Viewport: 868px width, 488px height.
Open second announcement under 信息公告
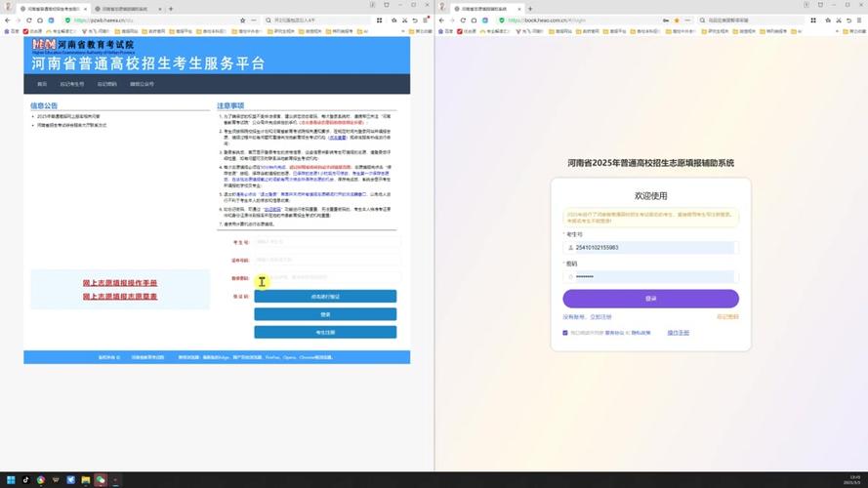click(72, 126)
